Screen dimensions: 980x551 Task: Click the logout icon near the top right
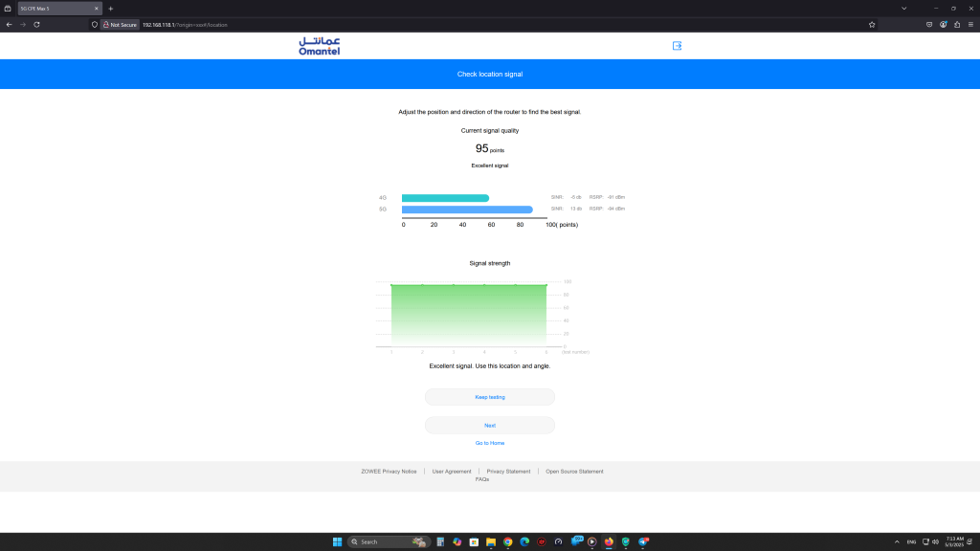tap(677, 45)
